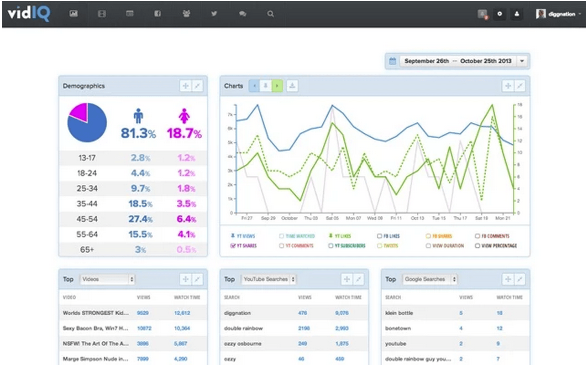Click the Charts pin button

coord(266,86)
